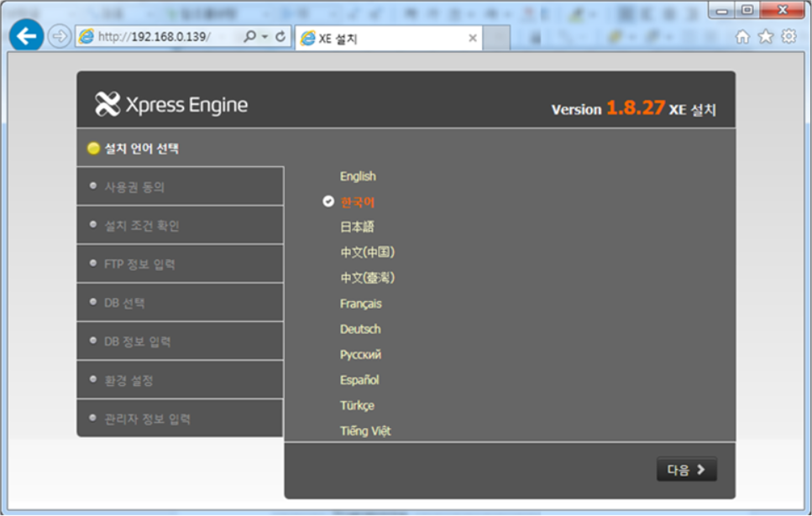Pick Deutsch as the language

[360, 329]
